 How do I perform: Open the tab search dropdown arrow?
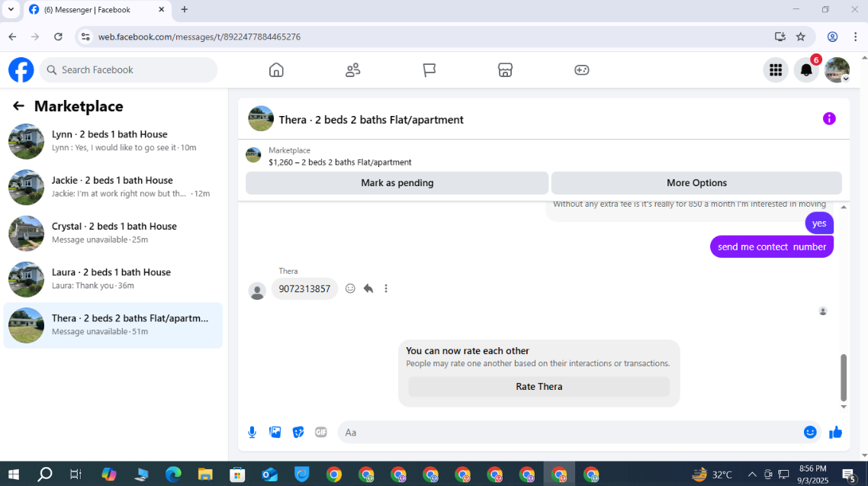11,9
